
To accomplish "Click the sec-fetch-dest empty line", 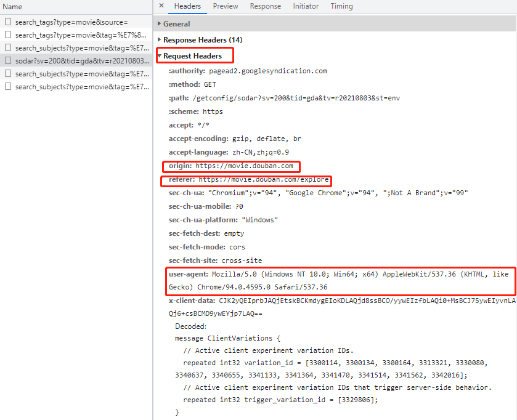I will 206,233.
